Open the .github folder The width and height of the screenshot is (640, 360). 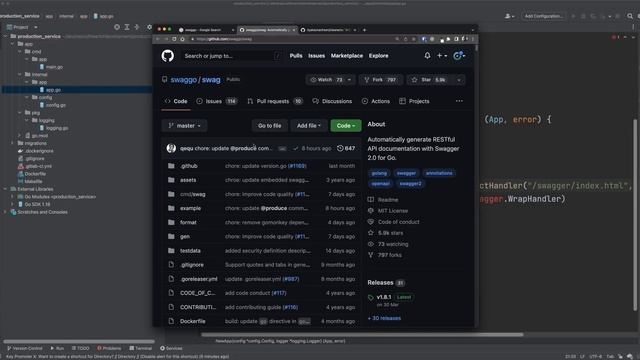pos(189,166)
